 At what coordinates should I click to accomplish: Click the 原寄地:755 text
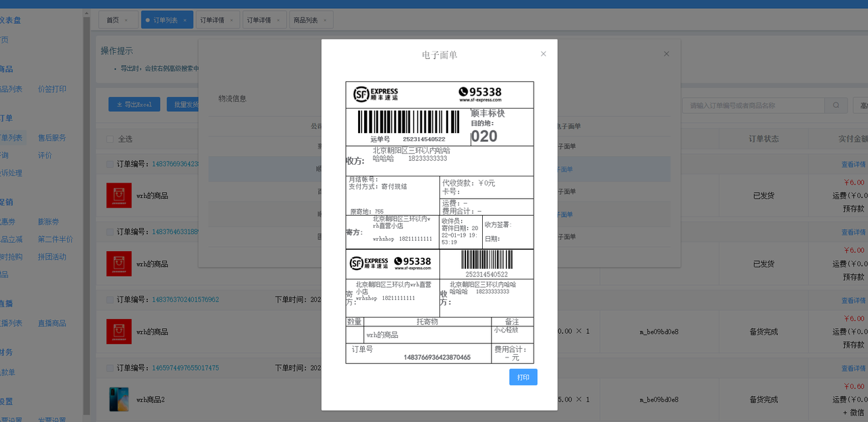[x=367, y=212]
